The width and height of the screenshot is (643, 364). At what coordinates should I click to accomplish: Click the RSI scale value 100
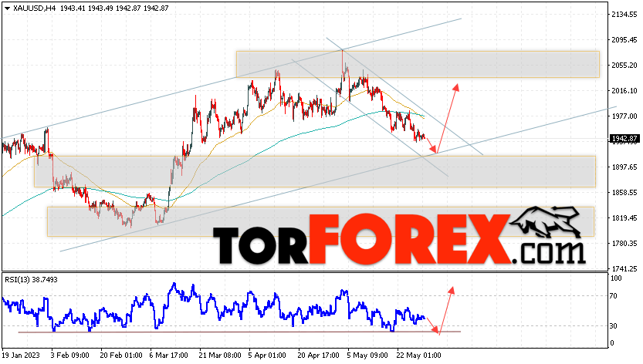tap(616, 278)
